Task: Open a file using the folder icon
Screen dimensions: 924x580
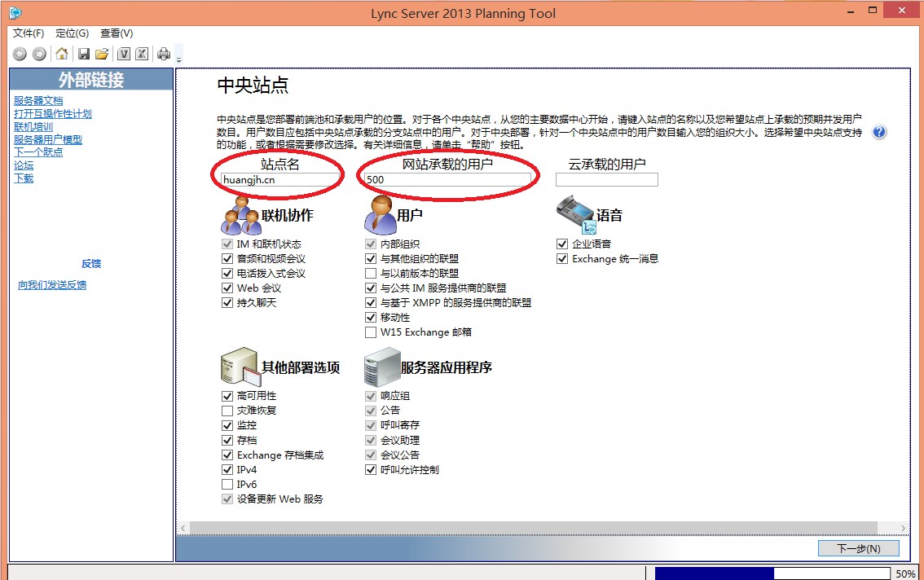Action: pos(102,55)
